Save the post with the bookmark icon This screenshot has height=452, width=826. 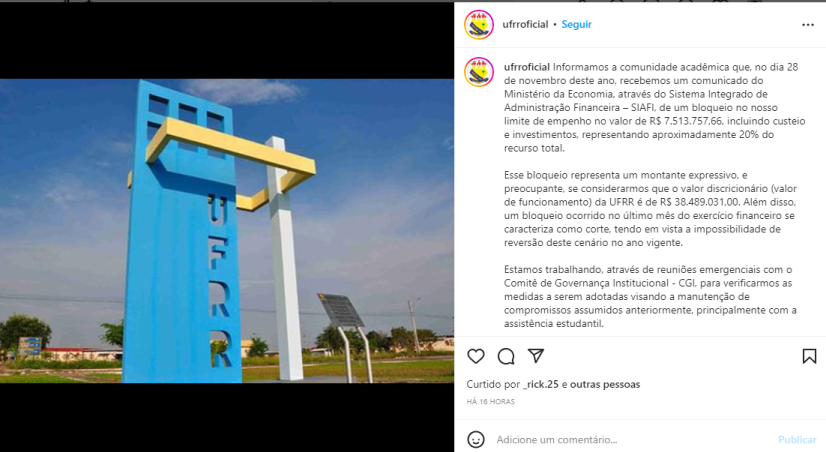click(x=809, y=357)
